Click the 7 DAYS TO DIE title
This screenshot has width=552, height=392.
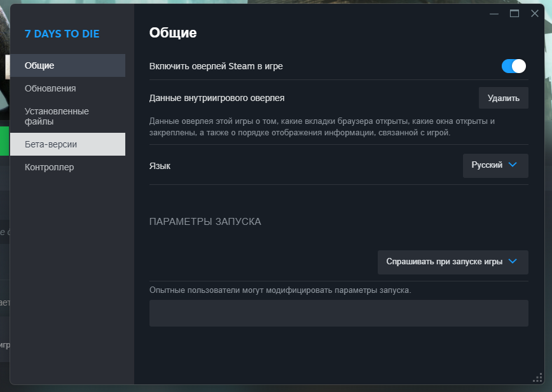point(62,34)
